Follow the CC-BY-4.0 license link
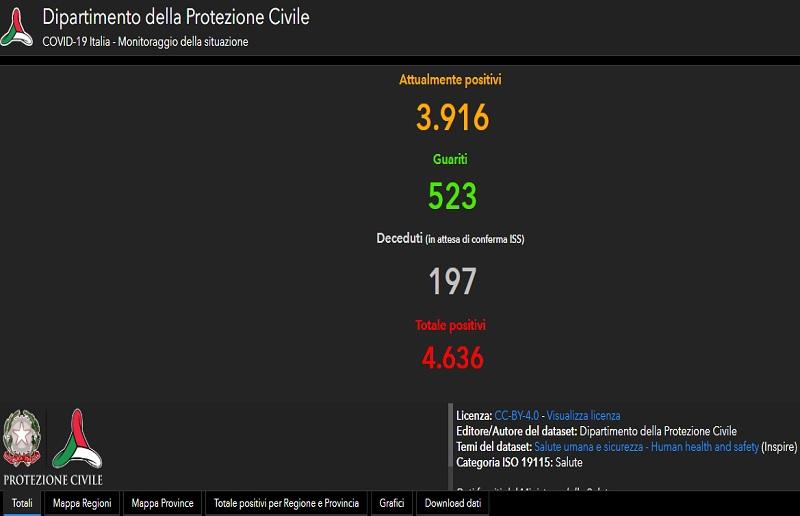This screenshot has height=516, width=800. (x=516, y=415)
